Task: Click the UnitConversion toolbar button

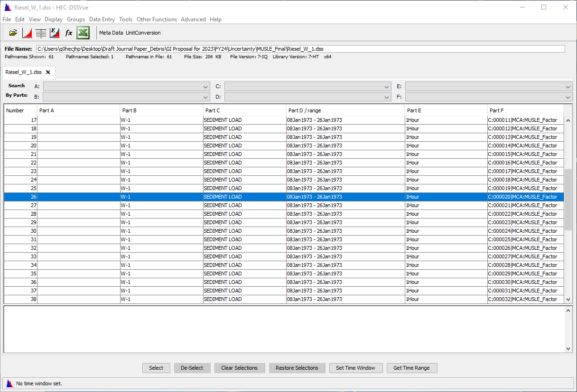Action: pyautogui.click(x=143, y=33)
